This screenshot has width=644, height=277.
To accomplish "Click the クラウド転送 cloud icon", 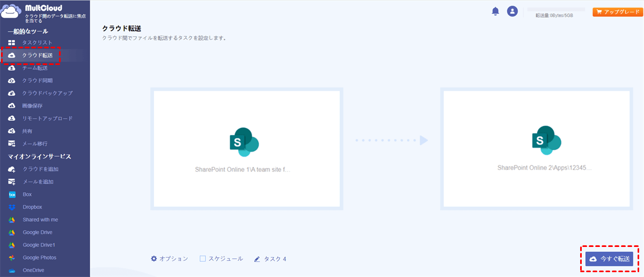I will 12,55.
